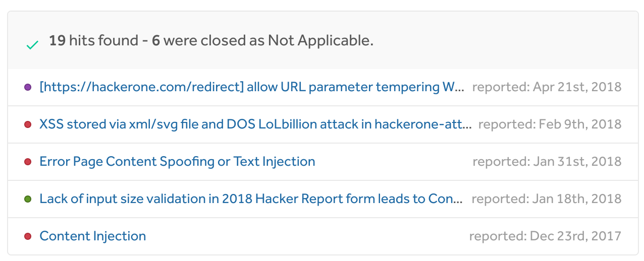Open Lack of input size validation report
This screenshot has width=644, height=261.
pyautogui.click(x=251, y=199)
